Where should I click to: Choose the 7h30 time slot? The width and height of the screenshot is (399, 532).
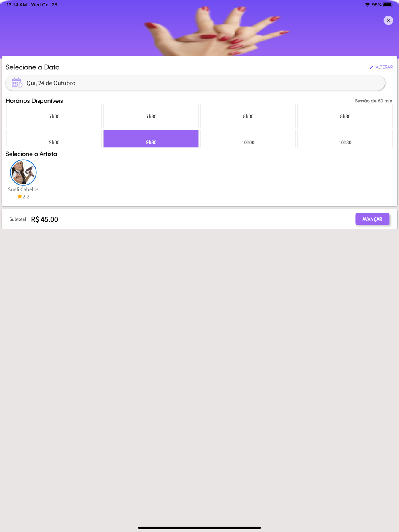coord(151,116)
